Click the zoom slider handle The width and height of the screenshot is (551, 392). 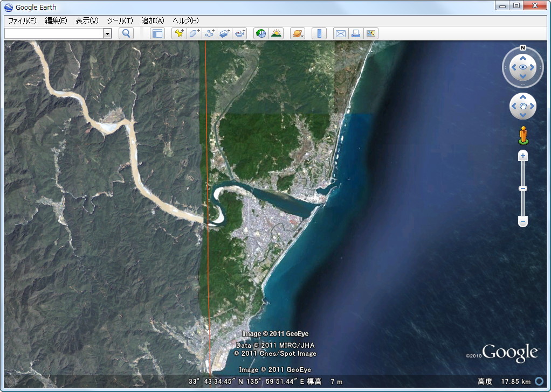(x=523, y=189)
